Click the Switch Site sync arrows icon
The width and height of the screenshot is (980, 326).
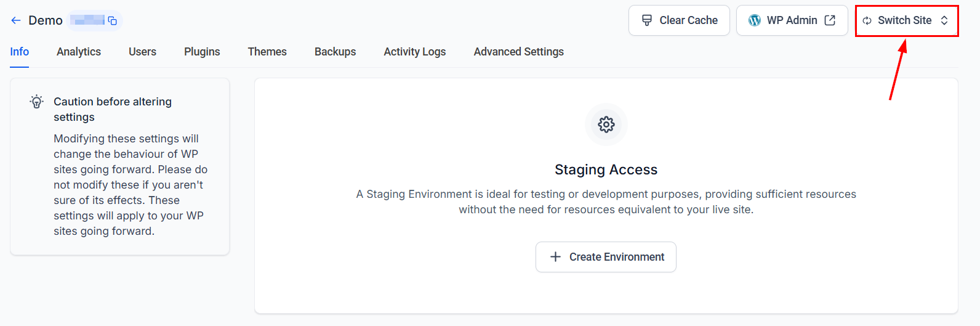[867, 20]
